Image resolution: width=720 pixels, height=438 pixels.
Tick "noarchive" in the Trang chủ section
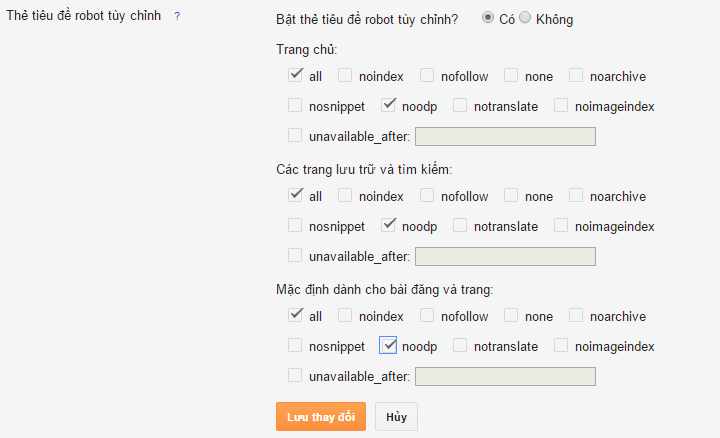click(576, 74)
